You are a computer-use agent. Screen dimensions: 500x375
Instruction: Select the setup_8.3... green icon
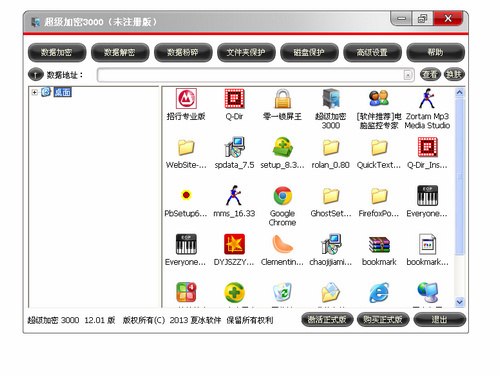(282, 147)
